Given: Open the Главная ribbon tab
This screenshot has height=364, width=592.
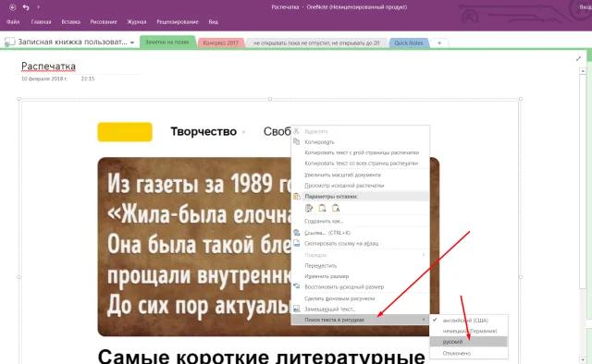Looking at the screenshot, I should click(41, 22).
